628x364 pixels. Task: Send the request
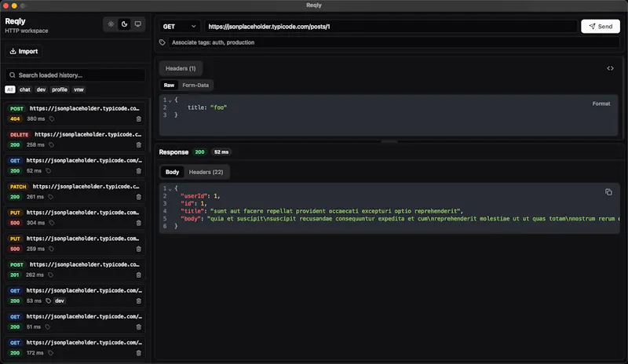point(601,27)
